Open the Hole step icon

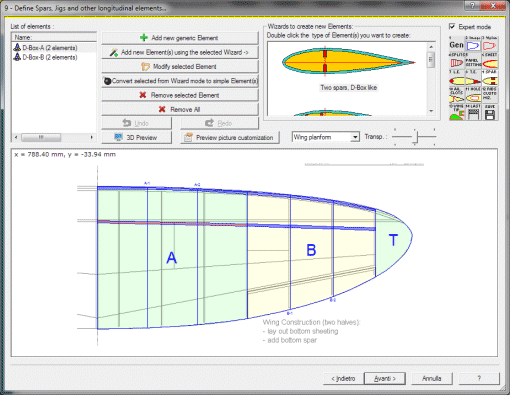tap(473, 96)
